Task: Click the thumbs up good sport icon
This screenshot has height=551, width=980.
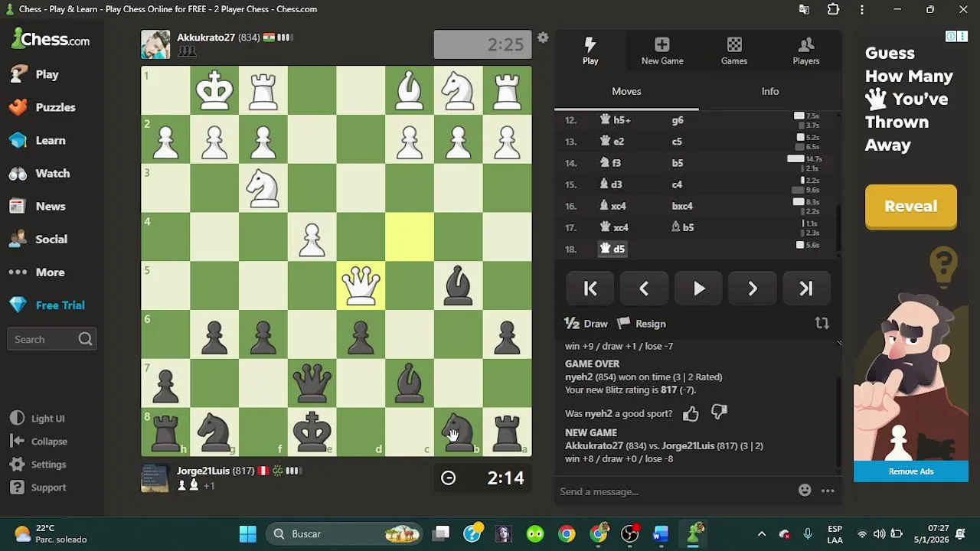Action: [x=691, y=413]
